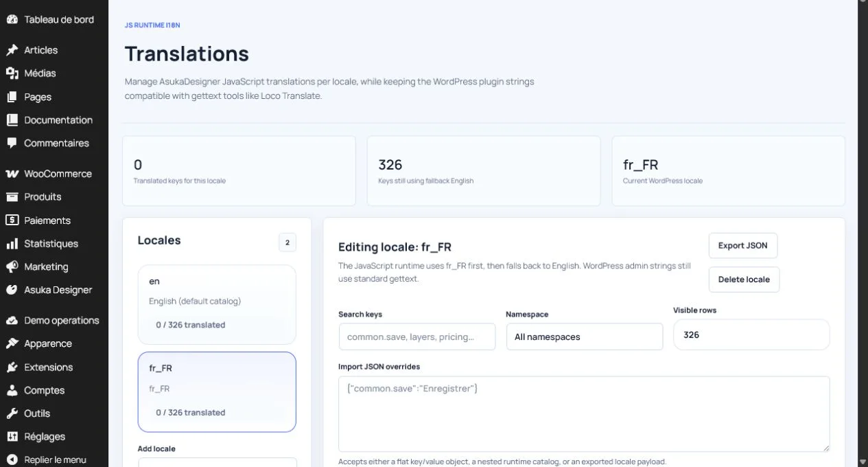Click the Marketing megaphone icon
The width and height of the screenshot is (868, 467).
(x=12, y=267)
